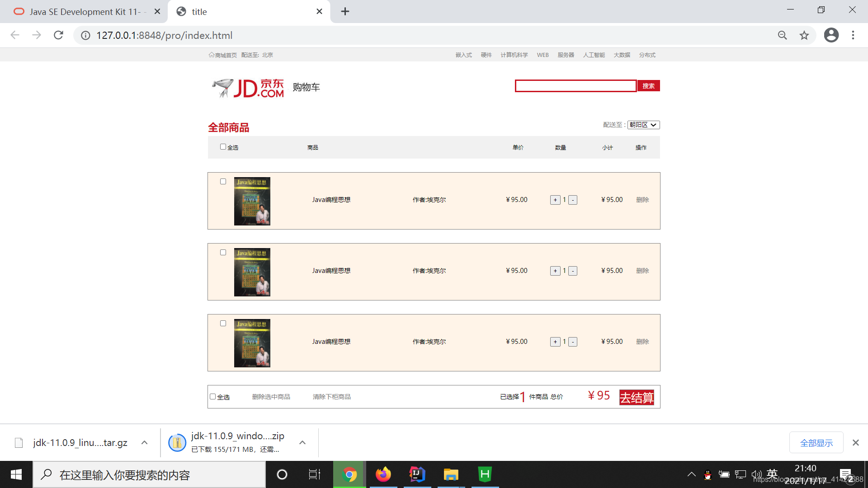The width and height of the screenshot is (868, 488).
Task: Click the 去结算 checkout button
Action: pyautogui.click(x=637, y=398)
